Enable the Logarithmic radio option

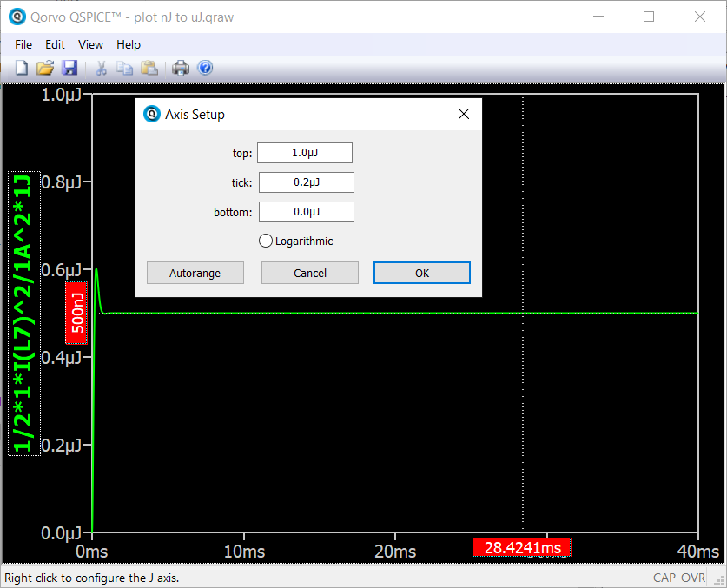[266, 241]
